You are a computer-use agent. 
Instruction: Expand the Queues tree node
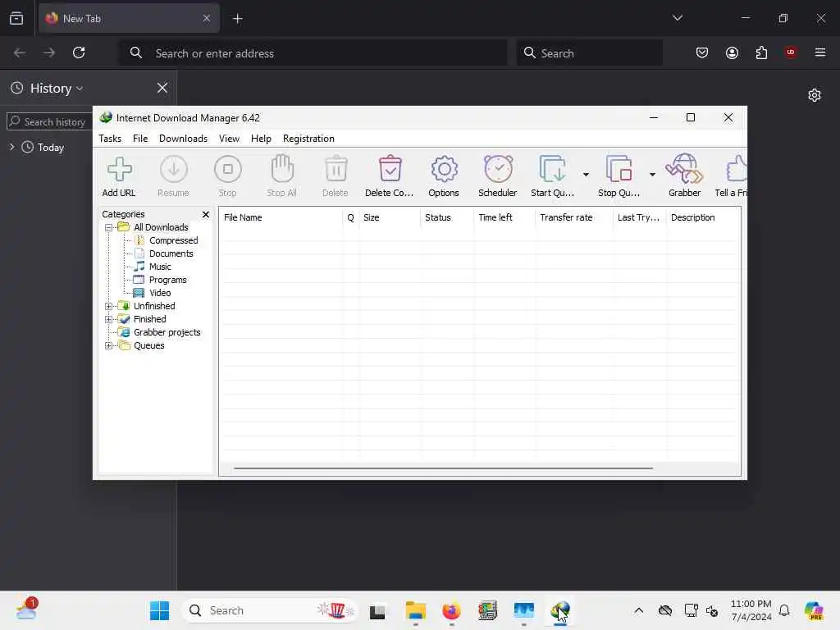coord(108,345)
